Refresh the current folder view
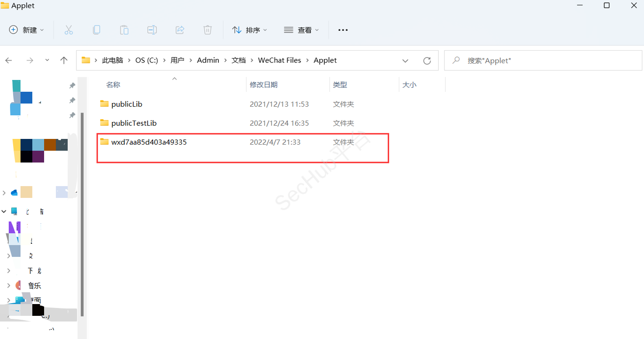The width and height of the screenshot is (644, 339). pos(427,61)
